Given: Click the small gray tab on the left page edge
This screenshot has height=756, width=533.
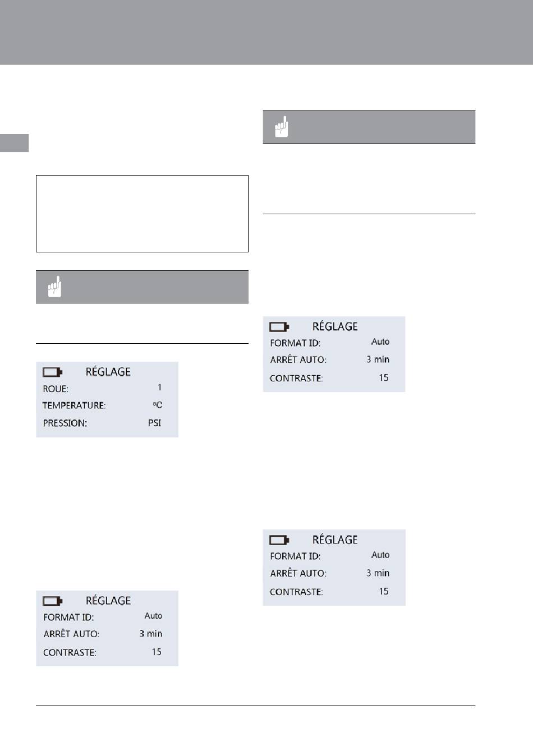Looking at the screenshot, I should (14, 143).
